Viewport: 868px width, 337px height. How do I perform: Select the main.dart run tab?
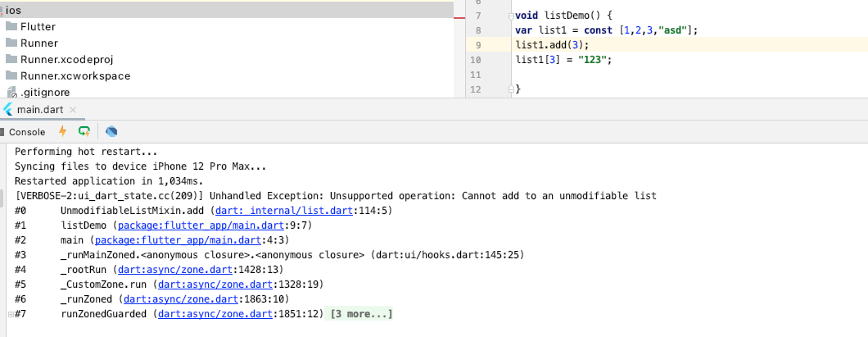40,110
